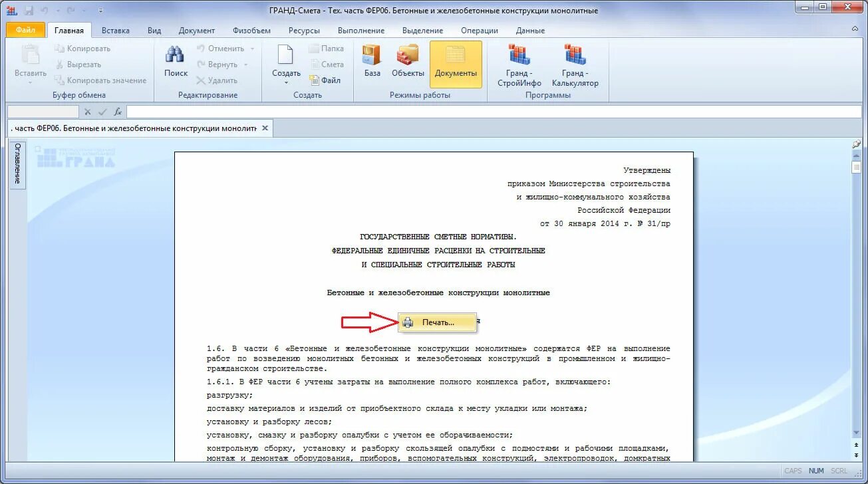Create a new Папка
Viewport: 868px width, 484px height.
[327, 49]
